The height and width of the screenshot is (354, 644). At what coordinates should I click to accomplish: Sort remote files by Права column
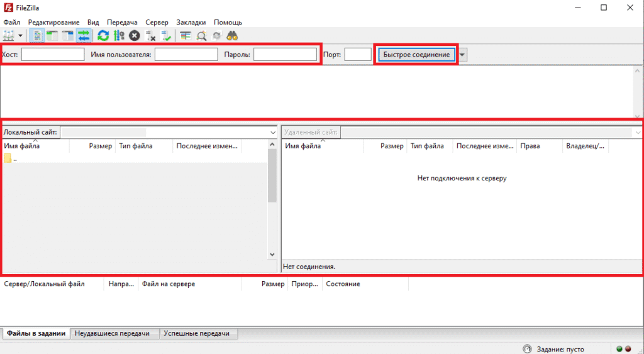click(539, 146)
